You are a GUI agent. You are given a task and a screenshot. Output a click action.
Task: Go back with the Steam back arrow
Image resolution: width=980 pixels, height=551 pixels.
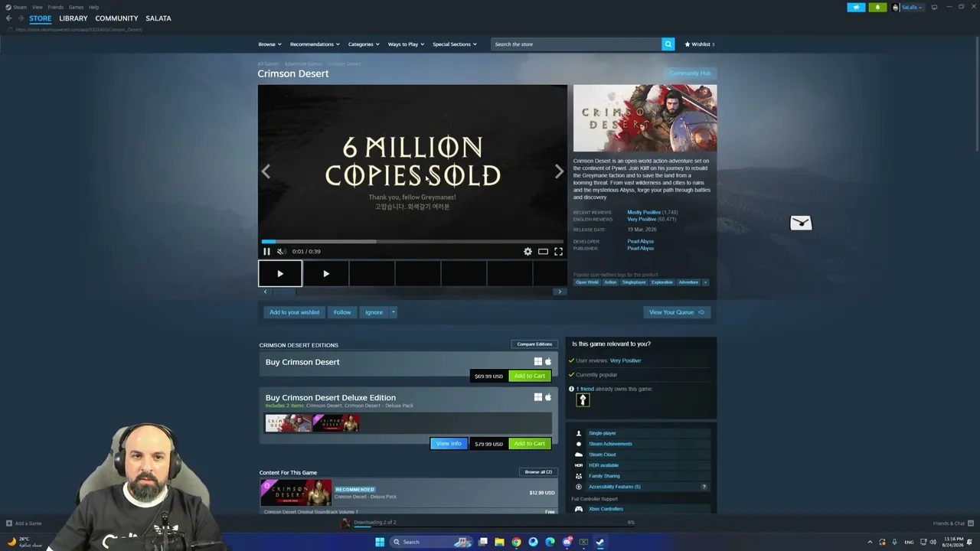[x=8, y=18]
